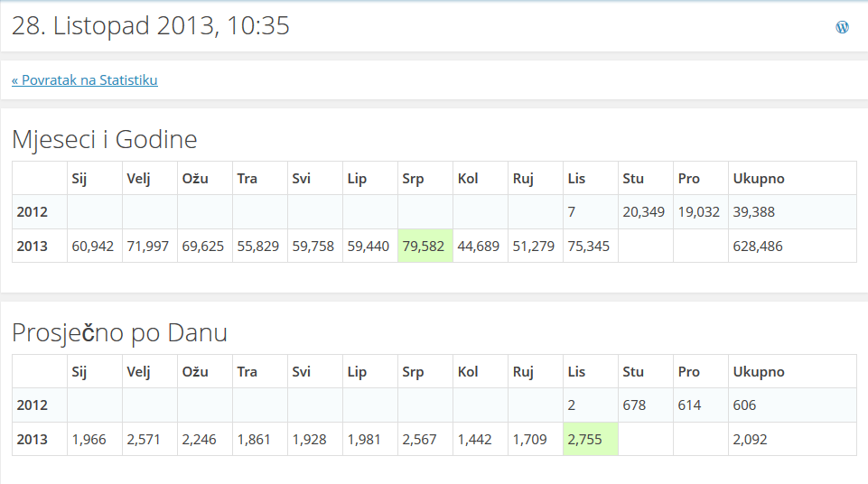Select the 20,349 November 2012 value

tap(644, 212)
